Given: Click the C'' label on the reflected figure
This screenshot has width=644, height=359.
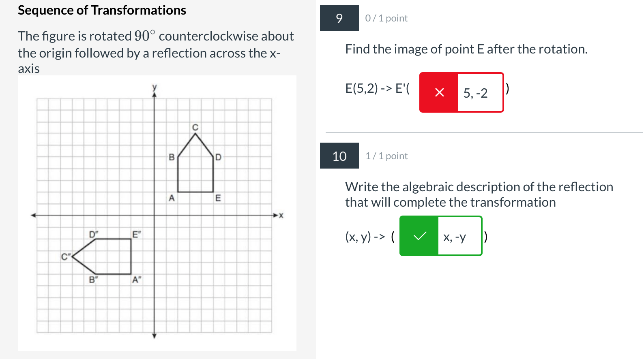Looking at the screenshot, I should coord(66,256).
